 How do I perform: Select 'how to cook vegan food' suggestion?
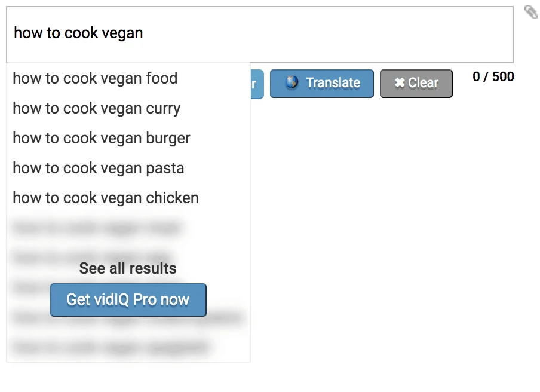point(95,78)
